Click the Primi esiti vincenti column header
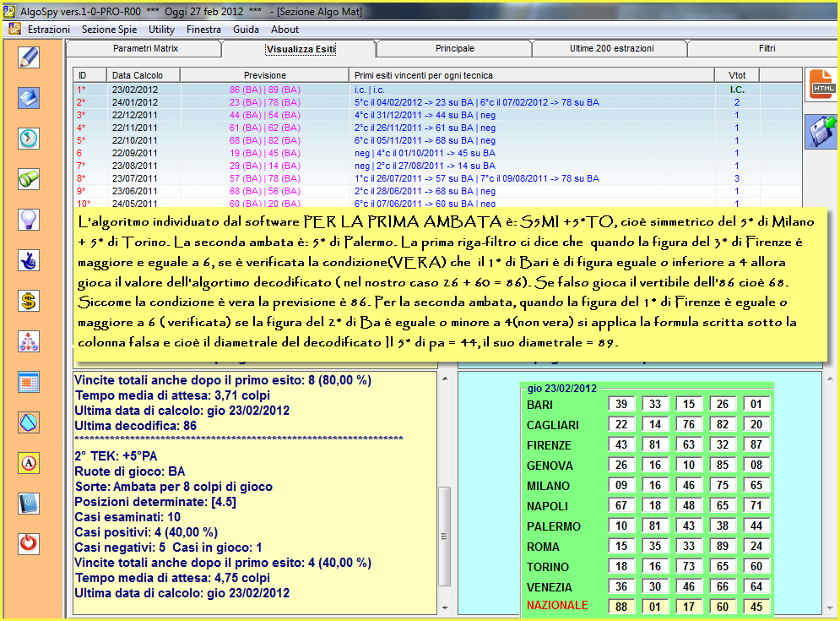The width and height of the screenshot is (840, 621). tap(531, 75)
